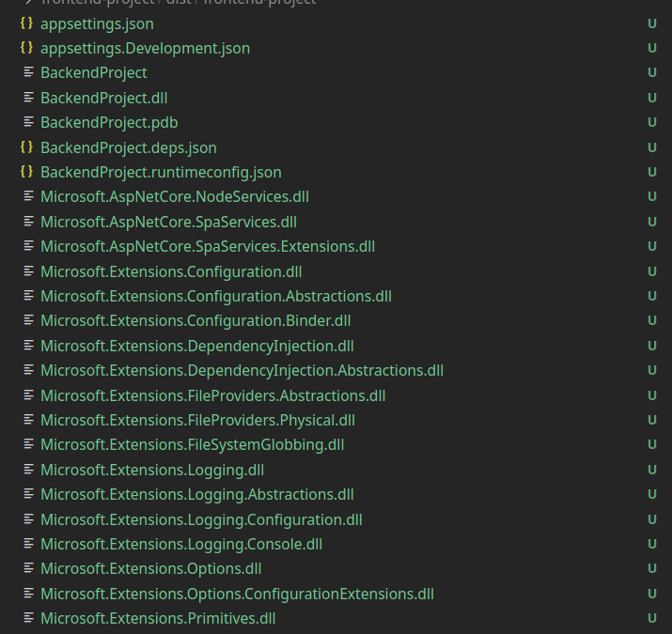Viewport: 672px width, 634px height.
Task: Click the file icon beside BackendProject.dll
Action: 28,98
